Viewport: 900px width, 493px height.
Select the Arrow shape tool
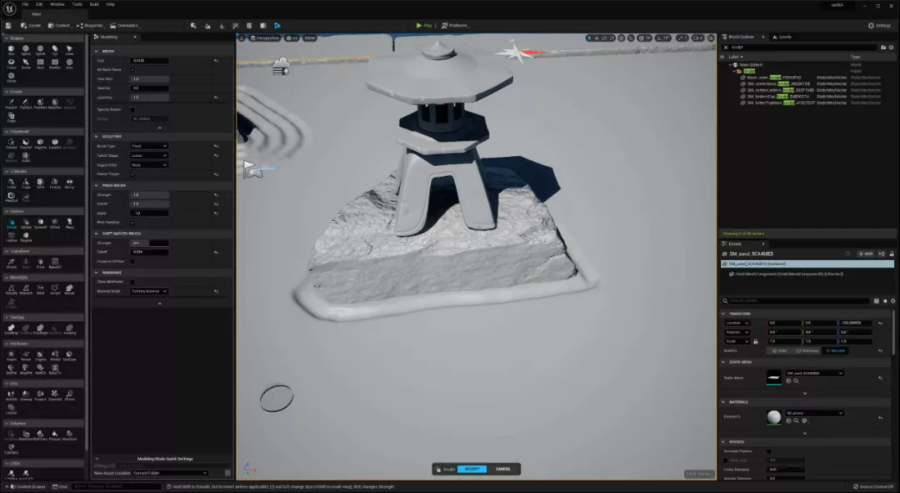26,64
